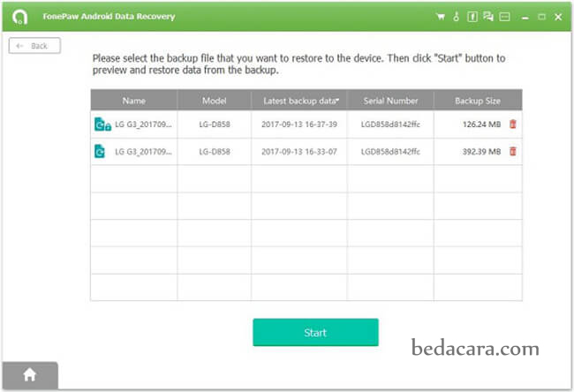
Task: Sort by Latest backup data column
Action: [298, 101]
